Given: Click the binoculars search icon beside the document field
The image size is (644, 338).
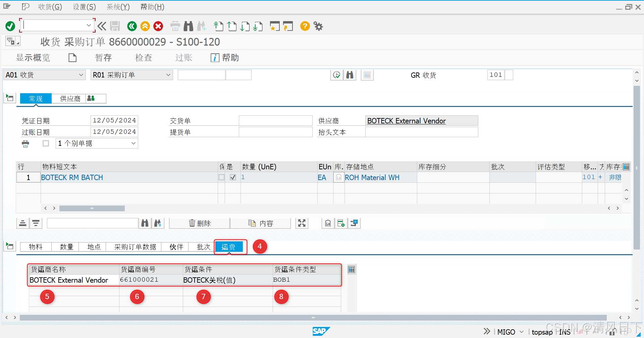Looking at the screenshot, I should pos(350,75).
